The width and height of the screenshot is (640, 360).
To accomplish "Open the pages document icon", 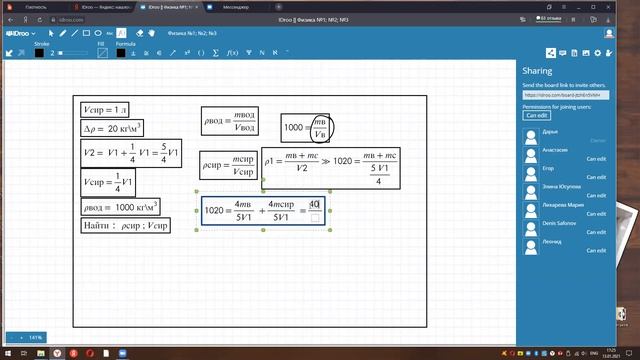I will (x=574, y=53).
